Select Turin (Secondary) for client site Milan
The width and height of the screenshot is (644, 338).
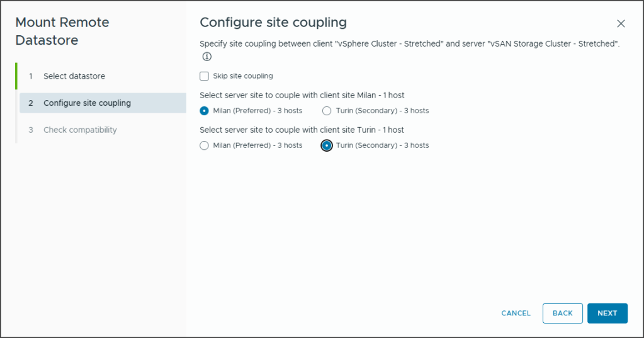tap(327, 111)
